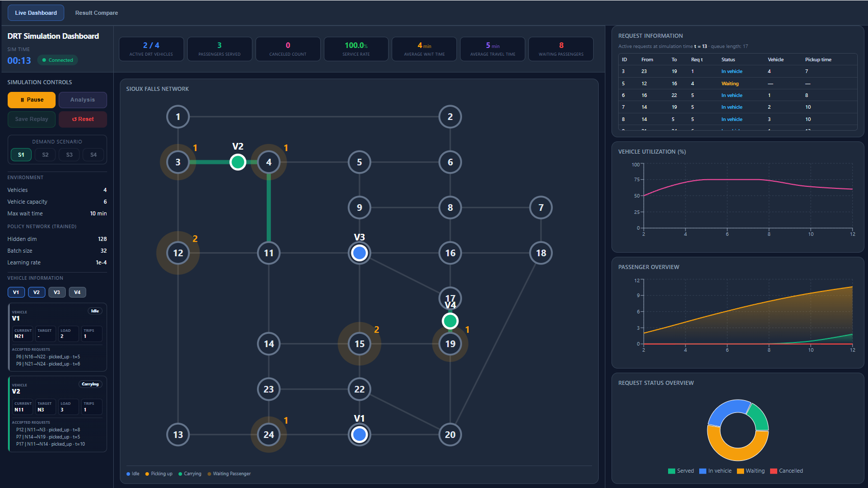This screenshot has width=868, height=488.
Task: Click the V2 vehicle marker on map
Action: click(238, 162)
